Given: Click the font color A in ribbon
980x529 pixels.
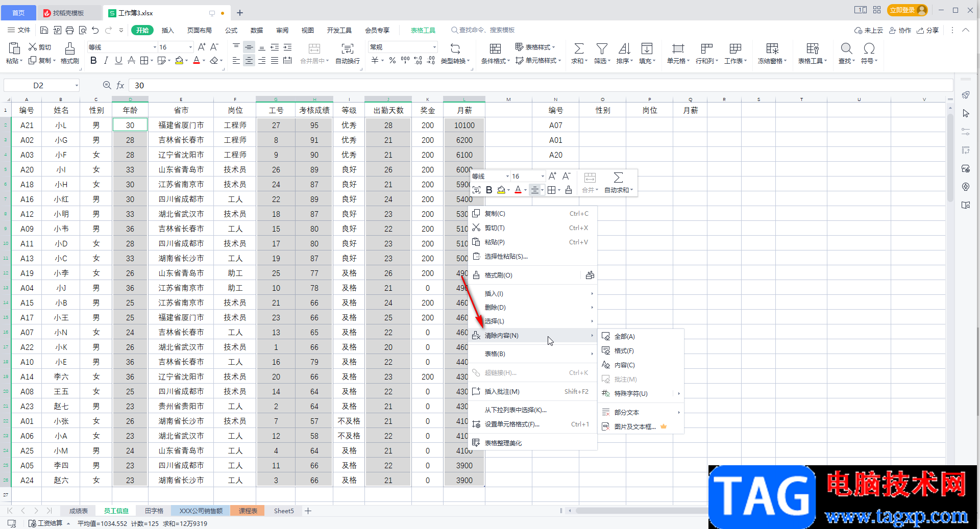Looking at the screenshot, I should (197, 61).
